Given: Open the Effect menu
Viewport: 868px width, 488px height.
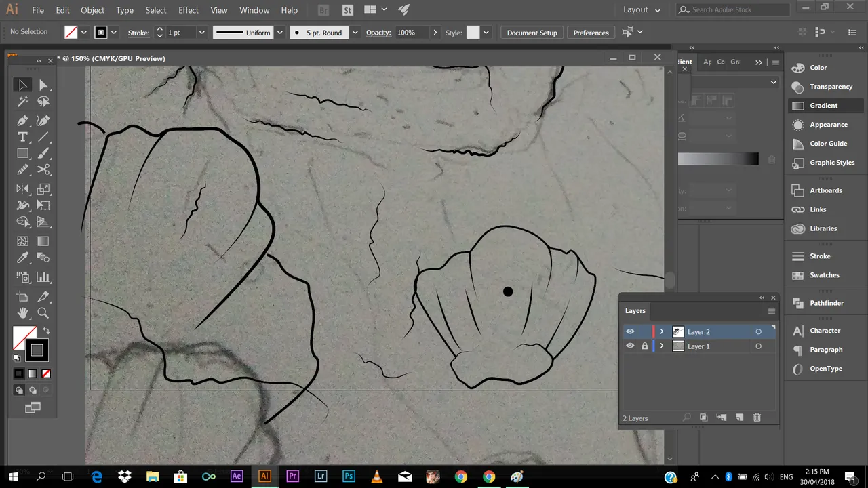Looking at the screenshot, I should [x=189, y=10].
